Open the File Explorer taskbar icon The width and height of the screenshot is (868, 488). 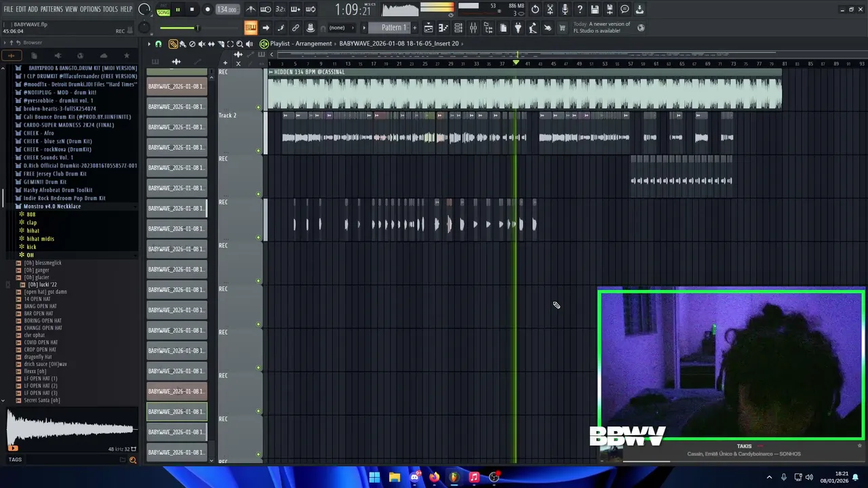point(395,477)
